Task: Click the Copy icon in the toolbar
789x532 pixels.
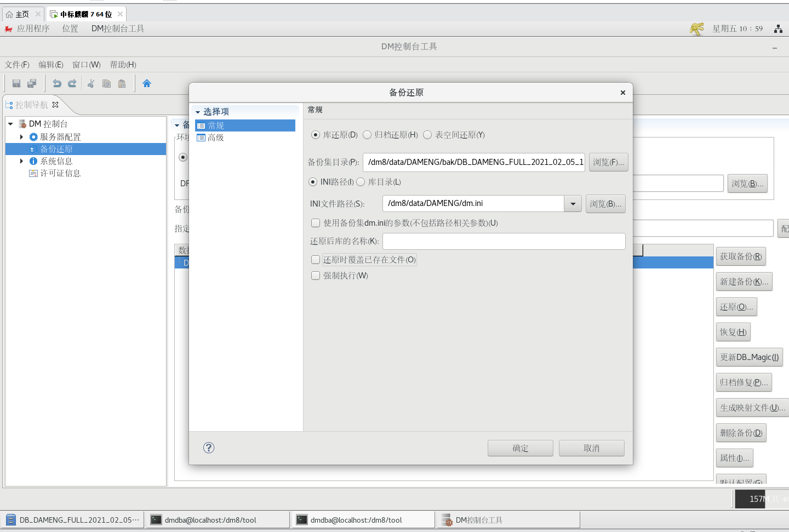Action: 106,83
